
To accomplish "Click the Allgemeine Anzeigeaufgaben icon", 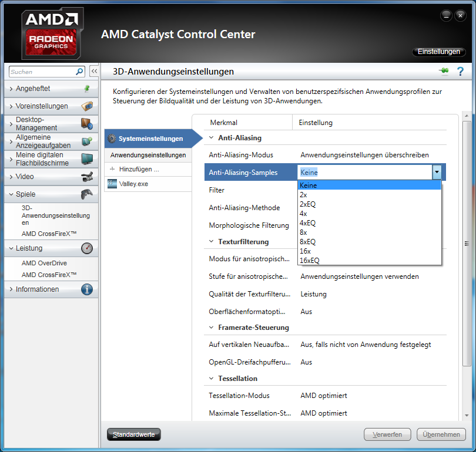I will coord(87,141).
